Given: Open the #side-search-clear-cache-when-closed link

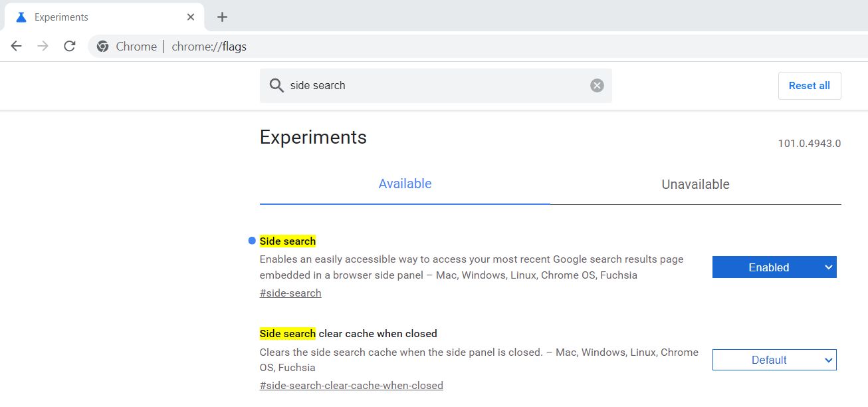Looking at the screenshot, I should [351, 385].
